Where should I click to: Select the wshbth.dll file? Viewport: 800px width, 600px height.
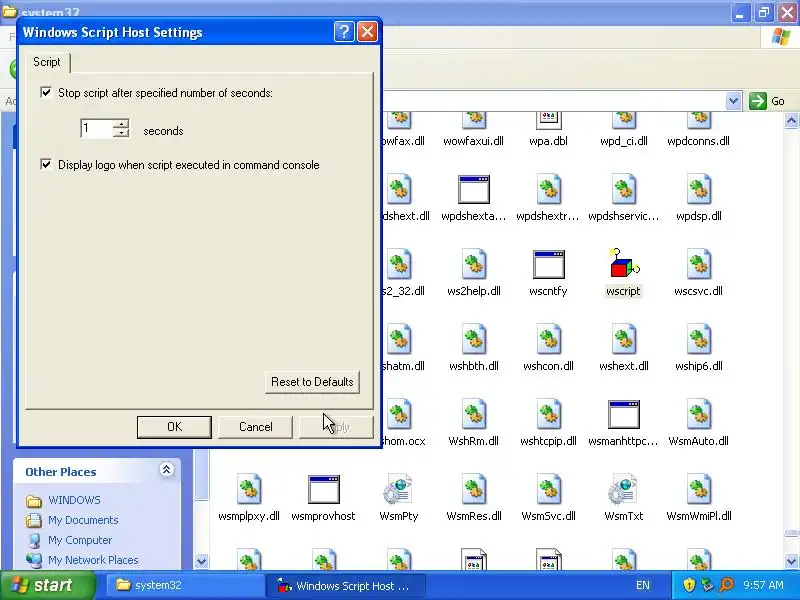click(x=473, y=348)
